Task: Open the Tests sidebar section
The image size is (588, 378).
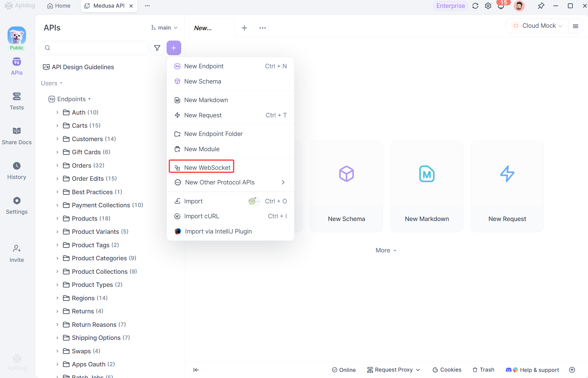Action: 17,101
